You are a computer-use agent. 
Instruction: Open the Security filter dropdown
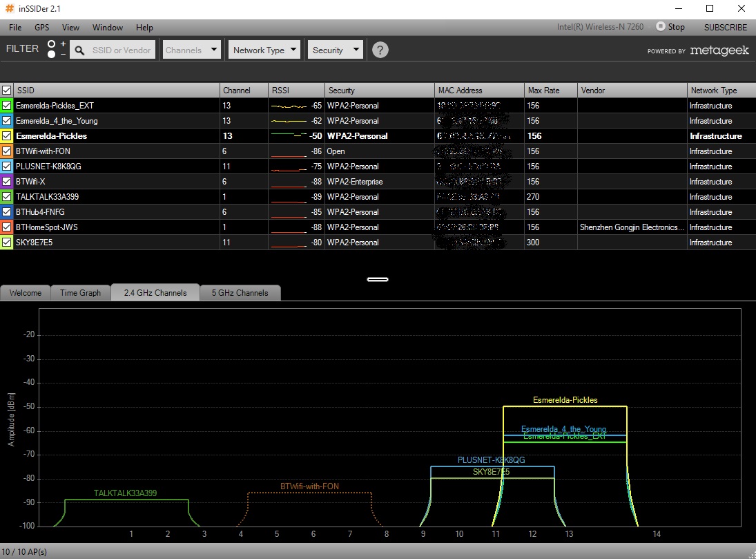pos(336,50)
